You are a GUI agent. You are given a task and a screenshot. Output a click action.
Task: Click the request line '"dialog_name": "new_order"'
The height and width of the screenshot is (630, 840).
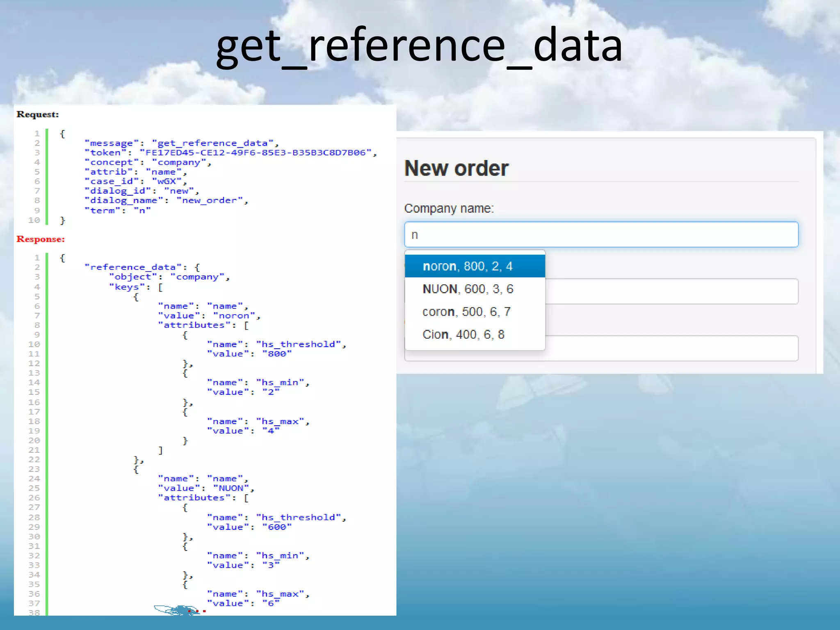[167, 201]
